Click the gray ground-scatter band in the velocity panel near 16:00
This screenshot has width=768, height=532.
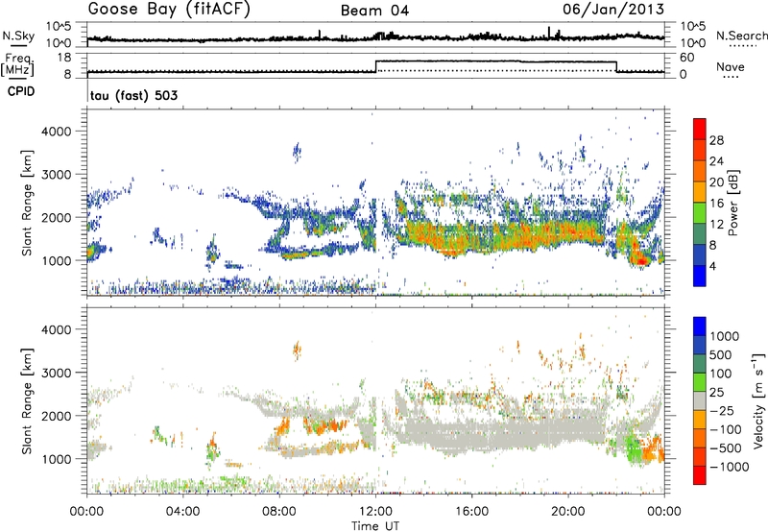coord(470,433)
